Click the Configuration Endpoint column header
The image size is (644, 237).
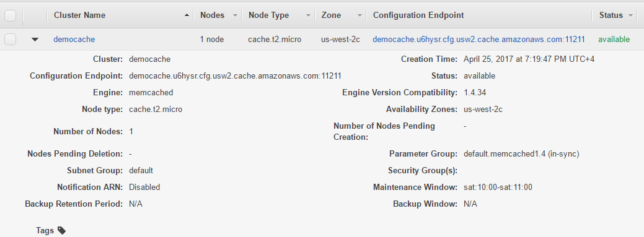(418, 15)
